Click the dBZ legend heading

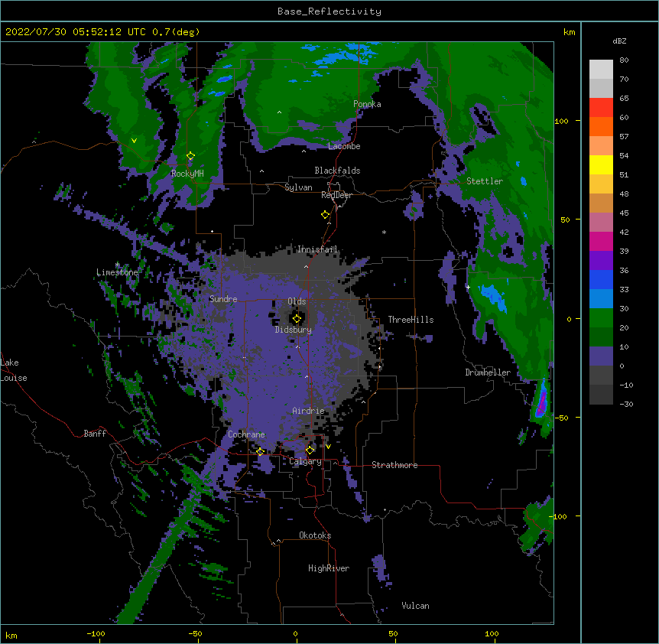pos(619,41)
